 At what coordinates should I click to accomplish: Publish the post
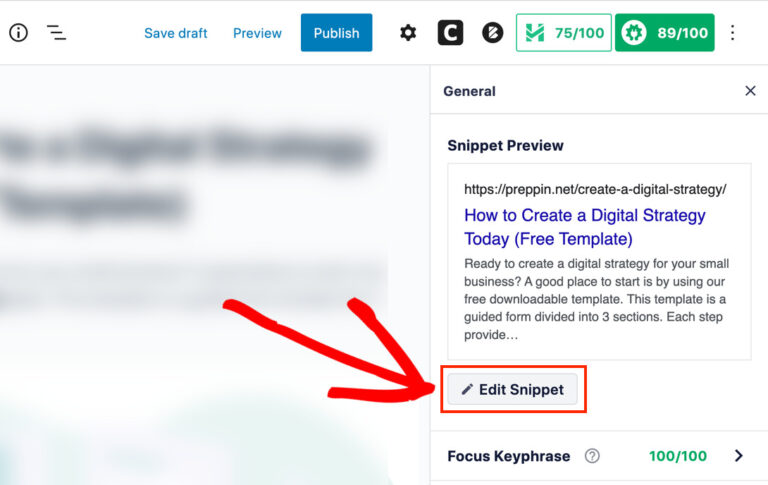[x=336, y=33]
